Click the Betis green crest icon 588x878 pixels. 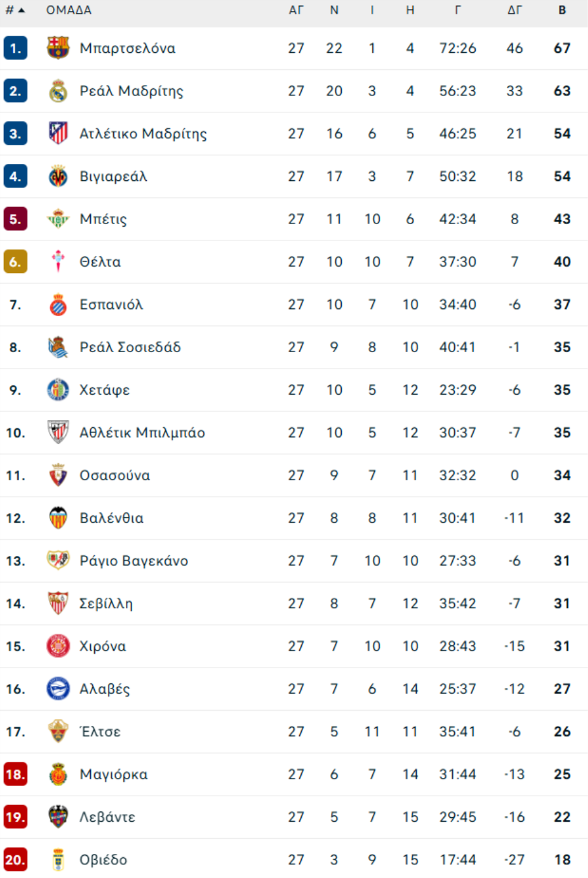[58, 219]
